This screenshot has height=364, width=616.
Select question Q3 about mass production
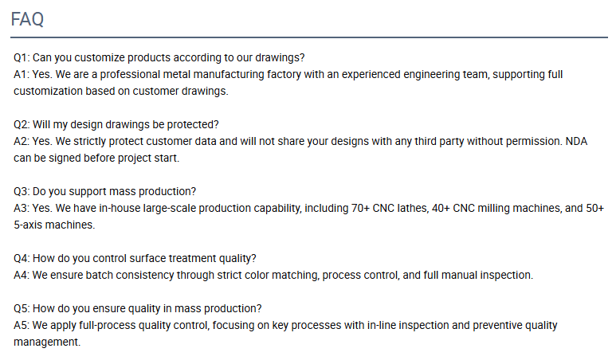tap(104, 191)
